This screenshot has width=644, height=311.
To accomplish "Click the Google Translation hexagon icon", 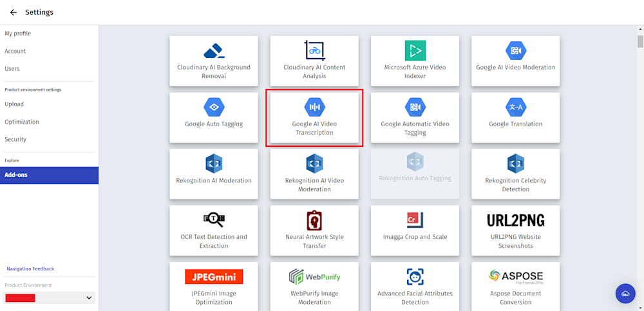I will point(516,108).
